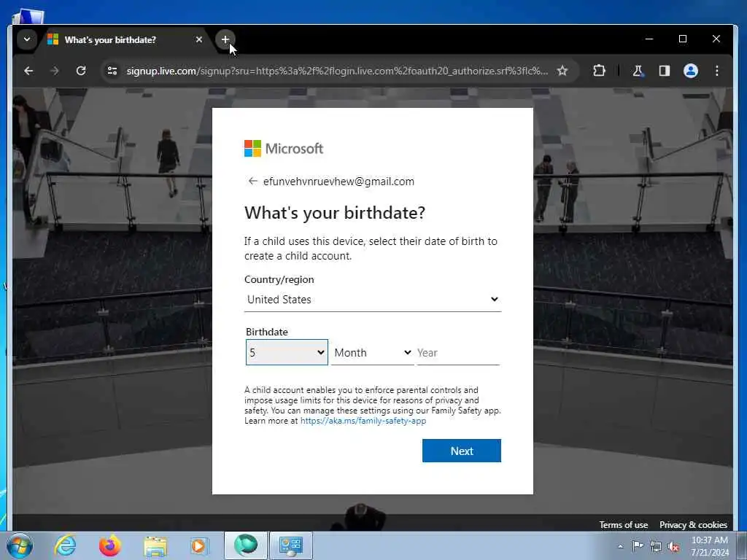Click the Next button
Screen dimensions: 747x560
462,451
